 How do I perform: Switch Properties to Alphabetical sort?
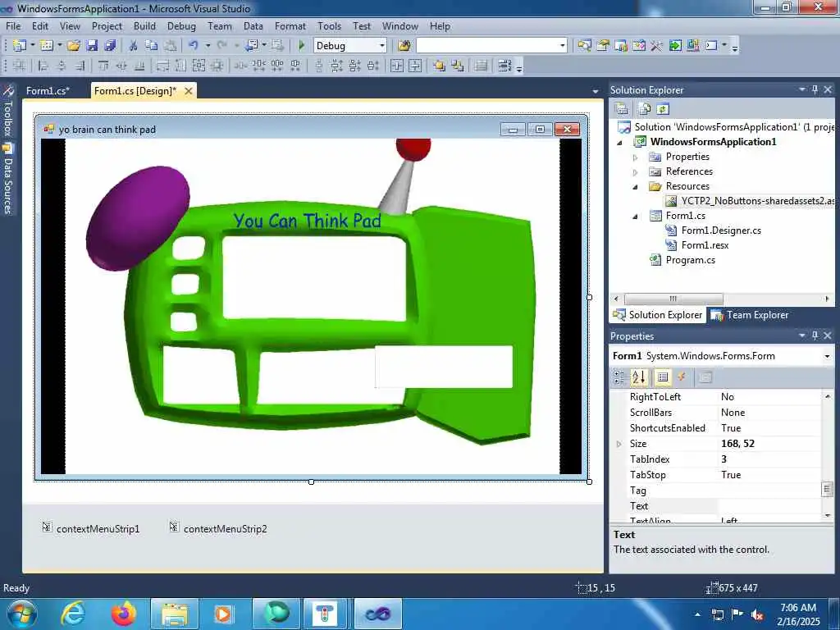pos(638,377)
